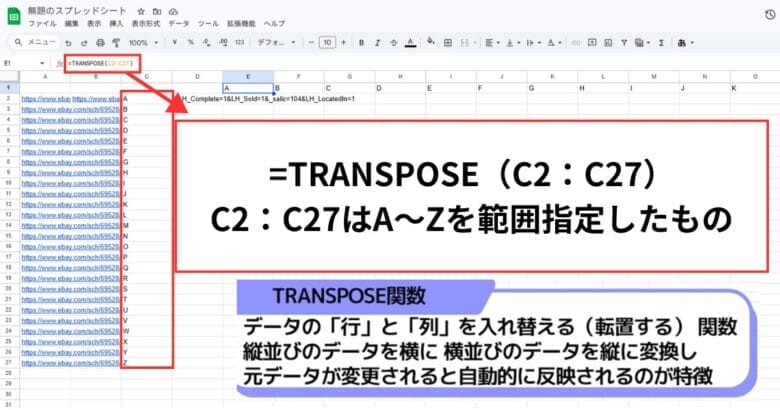Toggle the filter funnel icon

623,43
